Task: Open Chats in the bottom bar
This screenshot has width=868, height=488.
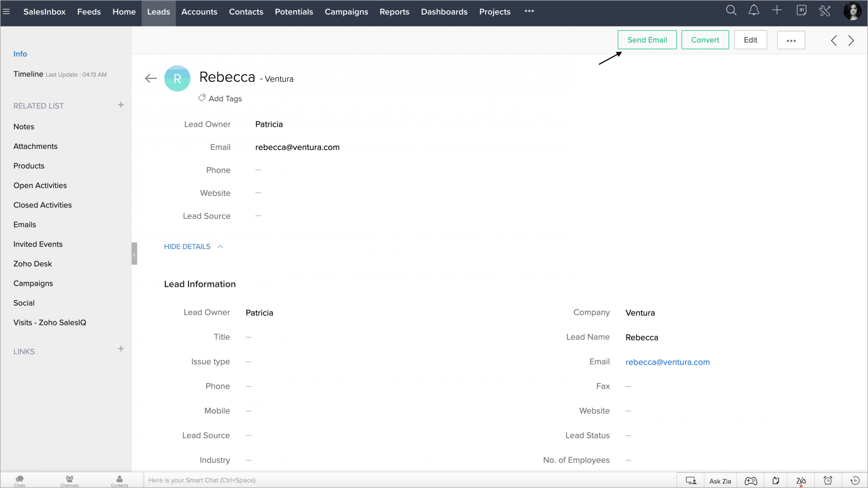Action: click(x=20, y=480)
